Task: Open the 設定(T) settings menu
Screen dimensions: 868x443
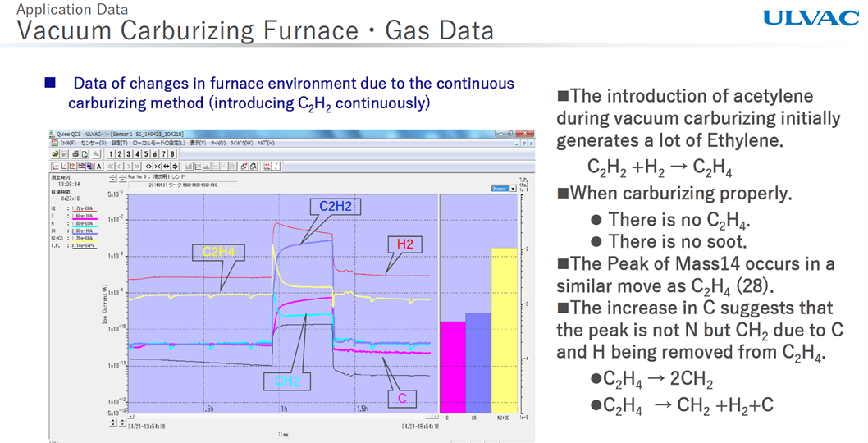Action: [121, 143]
